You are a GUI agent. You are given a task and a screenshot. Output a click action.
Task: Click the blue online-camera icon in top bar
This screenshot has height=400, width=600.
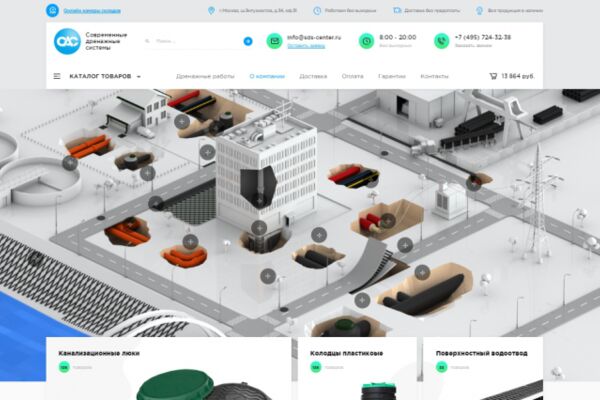pyautogui.click(x=52, y=10)
